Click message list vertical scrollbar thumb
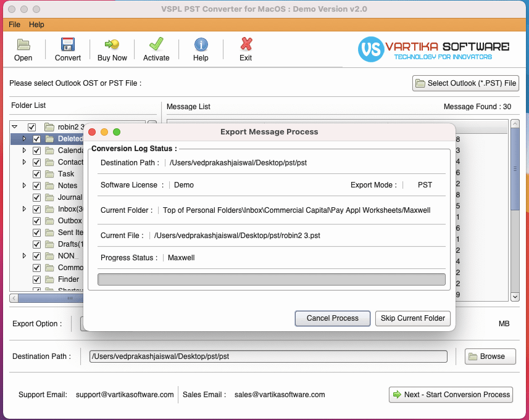Screen dimensions: 529x420 tap(515, 169)
